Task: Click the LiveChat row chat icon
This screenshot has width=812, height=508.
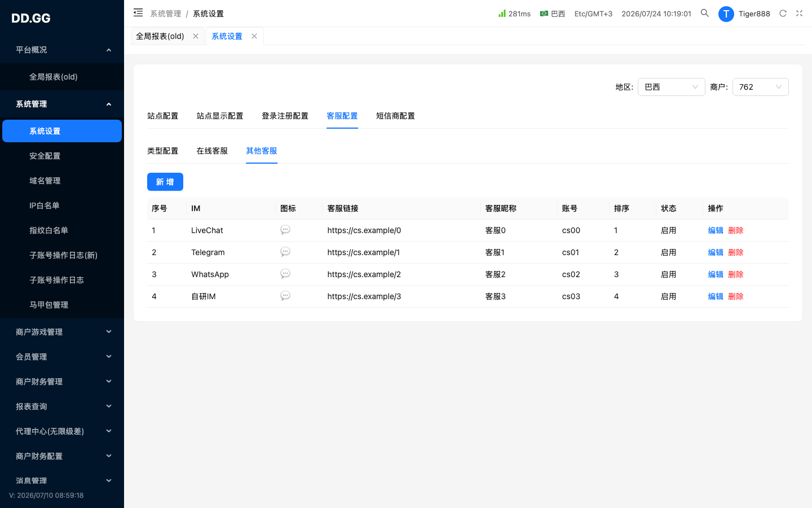Action: click(x=285, y=230)
